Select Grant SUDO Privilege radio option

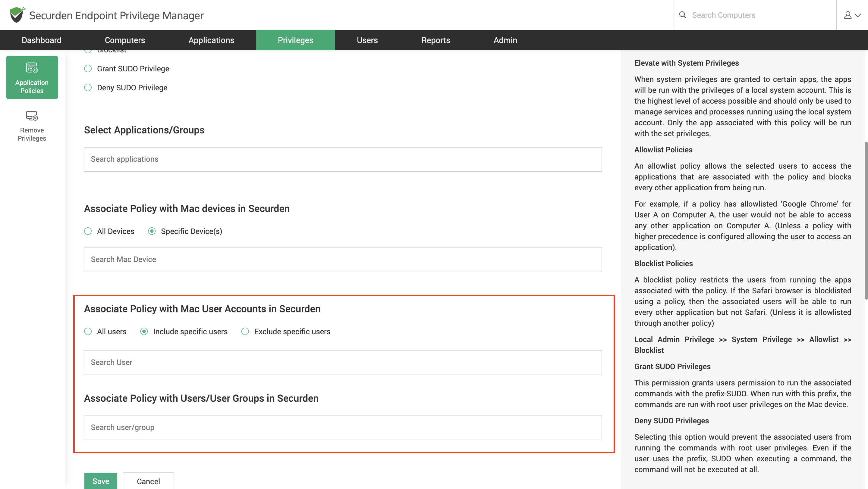point(88,69)
